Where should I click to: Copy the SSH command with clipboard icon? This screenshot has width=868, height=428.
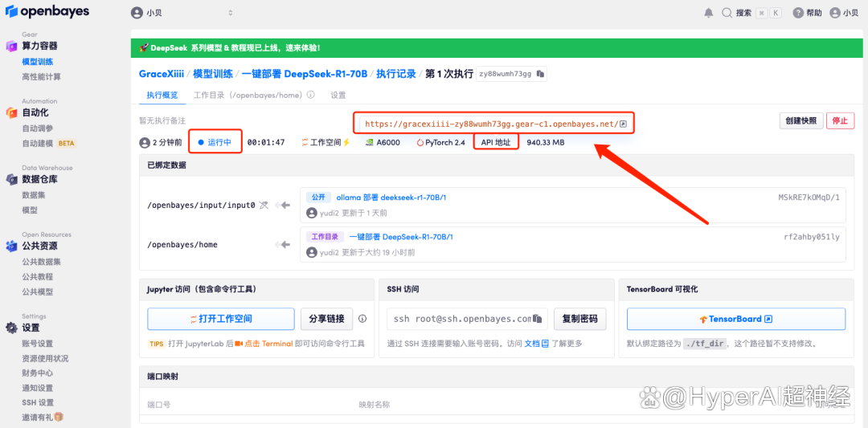click(538, 319)
